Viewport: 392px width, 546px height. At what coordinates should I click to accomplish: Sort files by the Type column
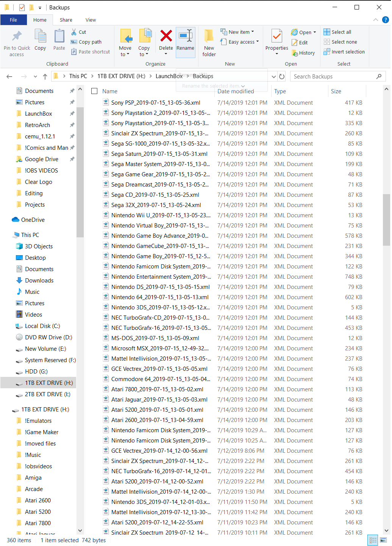click(x=280, y=91)
